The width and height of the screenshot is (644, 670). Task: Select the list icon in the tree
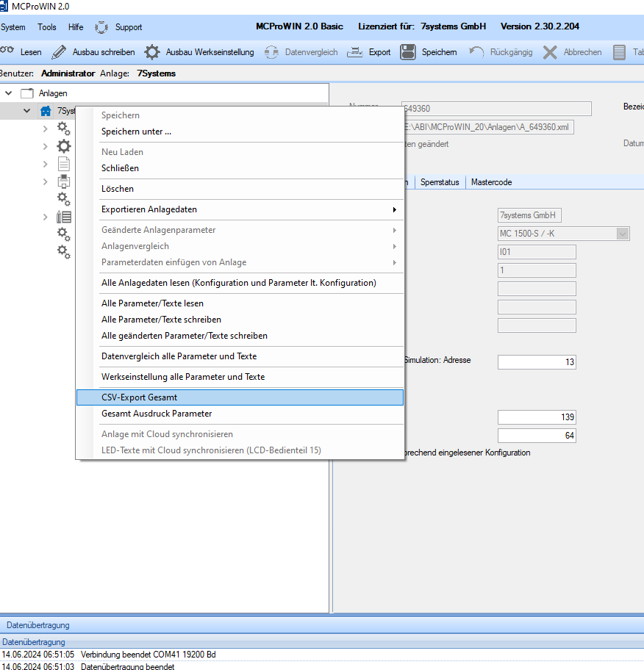tap(64, 217)
